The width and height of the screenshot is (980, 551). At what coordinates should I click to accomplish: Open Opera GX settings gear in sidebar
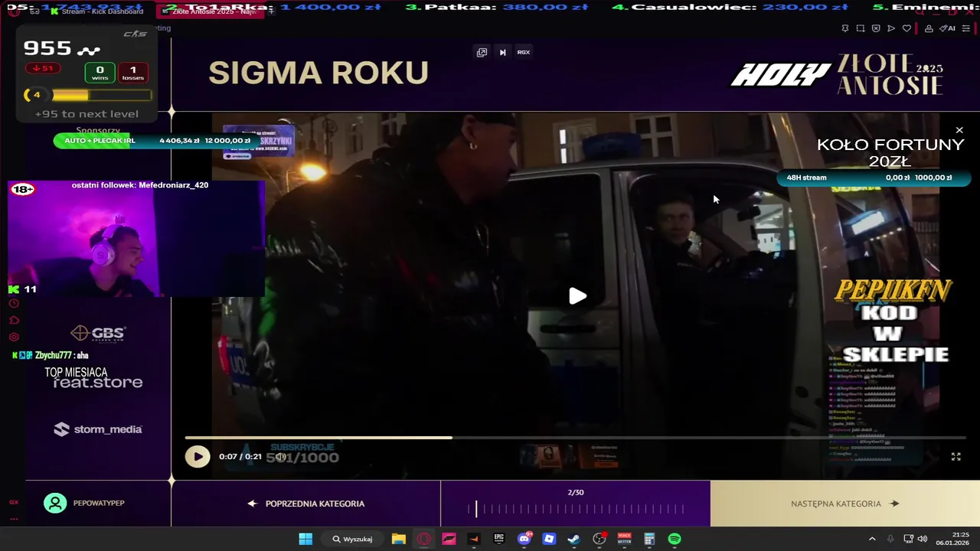[14, 337]
